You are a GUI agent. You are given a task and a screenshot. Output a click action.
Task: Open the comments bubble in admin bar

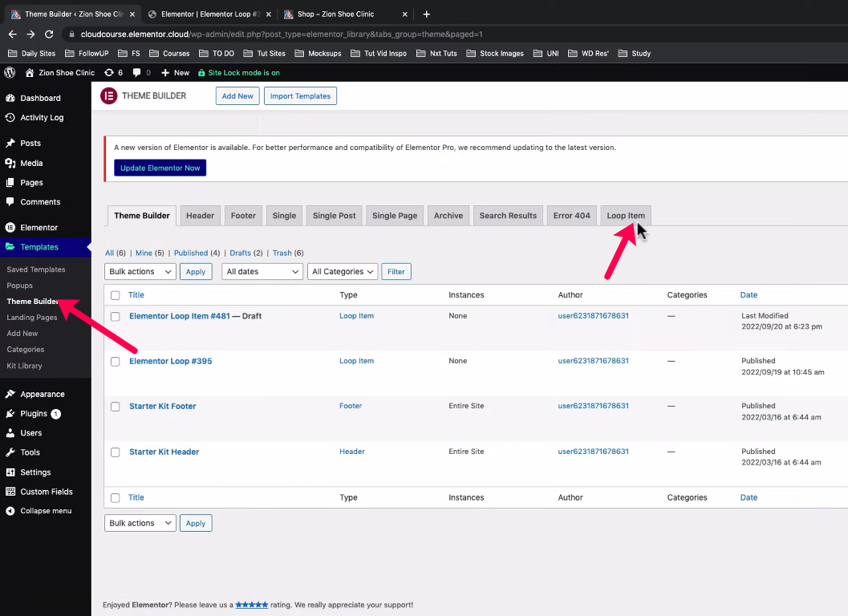point(140,72)
